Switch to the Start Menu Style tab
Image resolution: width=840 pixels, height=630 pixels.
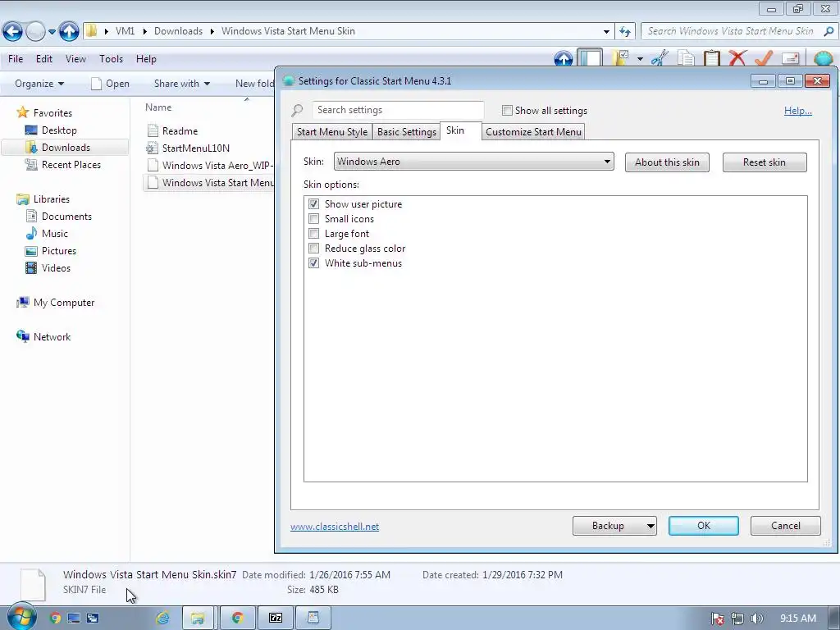tap(332, 132)
